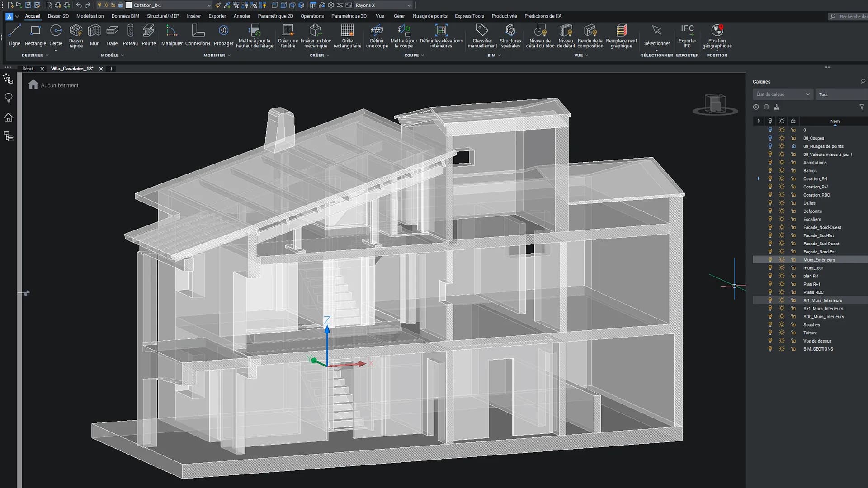Turn off the bulb for the Balcon layer

click(770, 170)
